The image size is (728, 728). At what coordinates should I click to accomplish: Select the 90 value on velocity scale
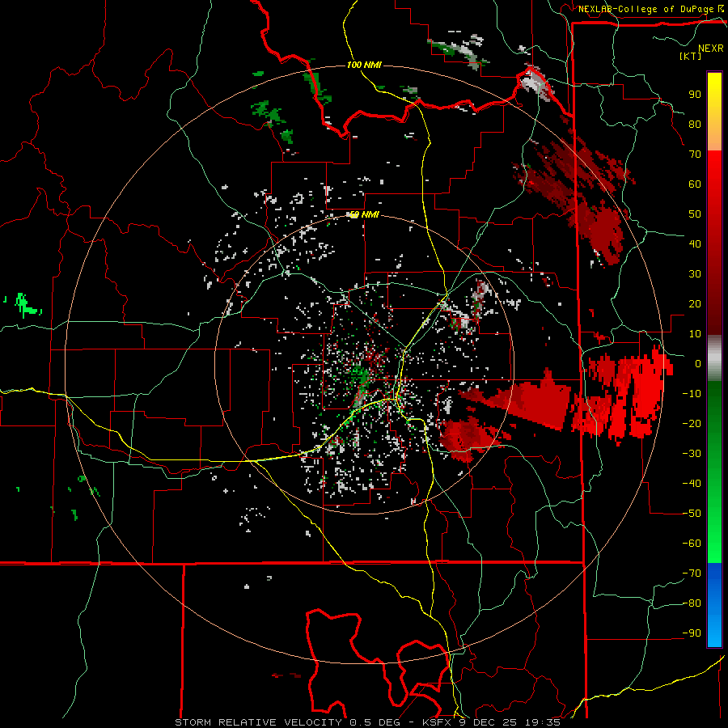point(695,95)
